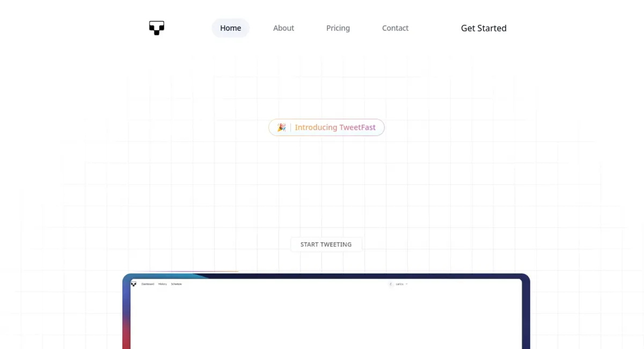Click the TweetFast logo in the navbar

(x=157, y=28)
